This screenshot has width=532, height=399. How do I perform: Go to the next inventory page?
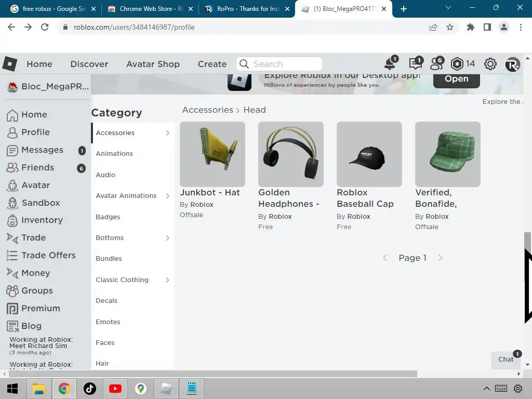click(x=440, y=258)
